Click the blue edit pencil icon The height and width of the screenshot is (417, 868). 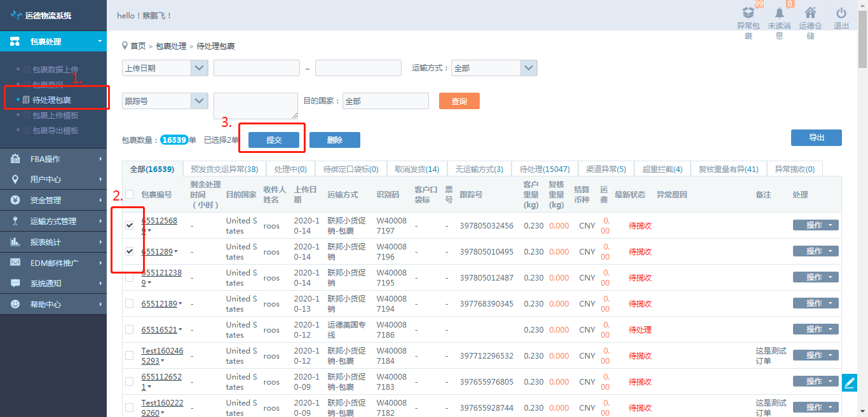click(x=850, y=383)
